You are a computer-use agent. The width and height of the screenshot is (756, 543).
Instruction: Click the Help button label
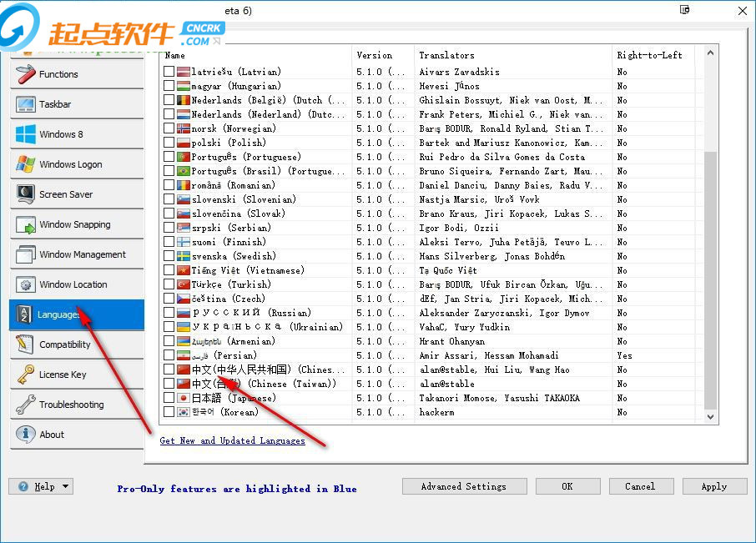point(44,486)
